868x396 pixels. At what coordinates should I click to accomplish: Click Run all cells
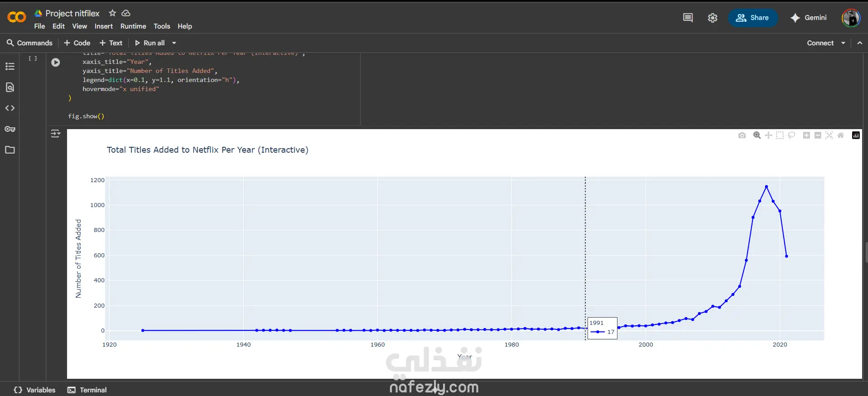coord(150,43)
